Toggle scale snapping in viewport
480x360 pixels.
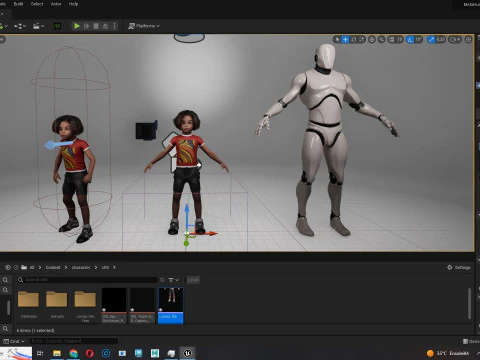[x=431, y=40]
